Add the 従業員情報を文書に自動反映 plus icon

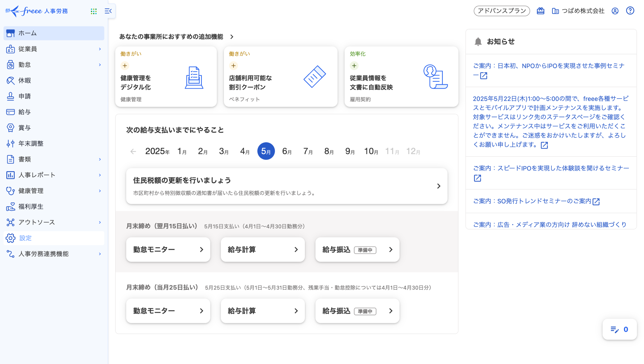point(354,66)
